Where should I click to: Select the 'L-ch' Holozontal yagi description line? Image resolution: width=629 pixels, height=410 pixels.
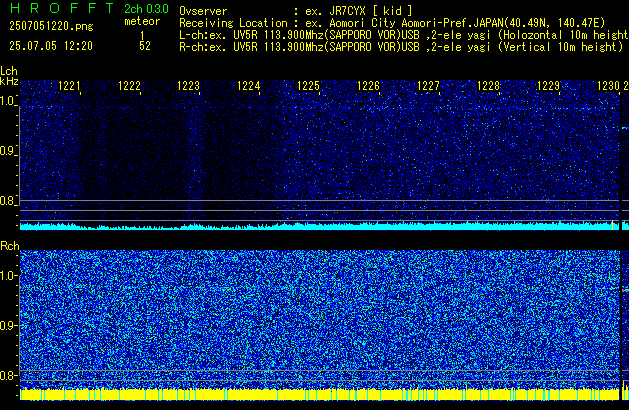tap(404, 35)
